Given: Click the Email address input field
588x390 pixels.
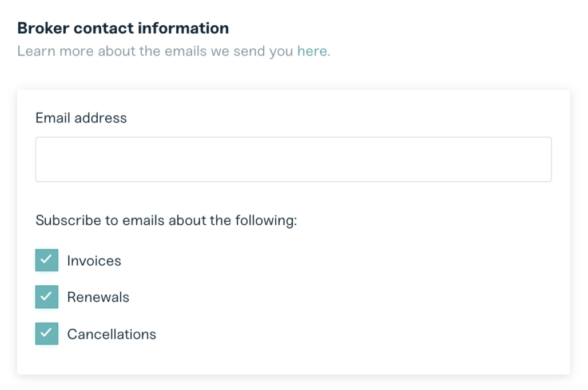Looking at the screenshot, I should coord(293,160).
